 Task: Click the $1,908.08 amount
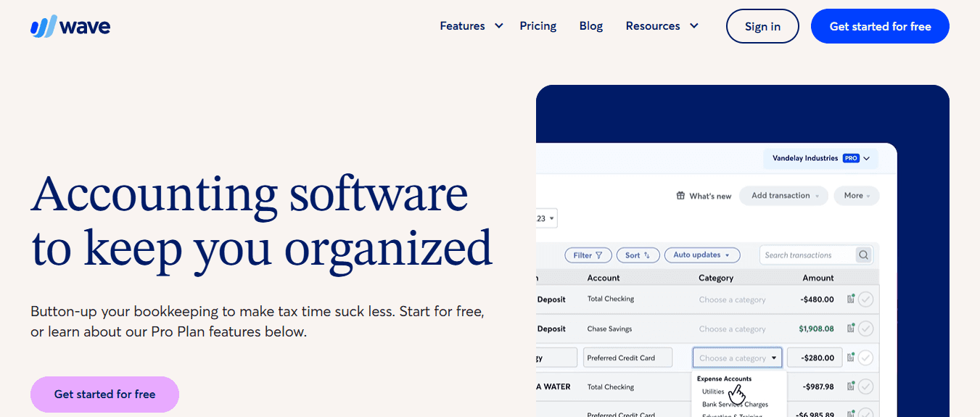tap(817, 329)
